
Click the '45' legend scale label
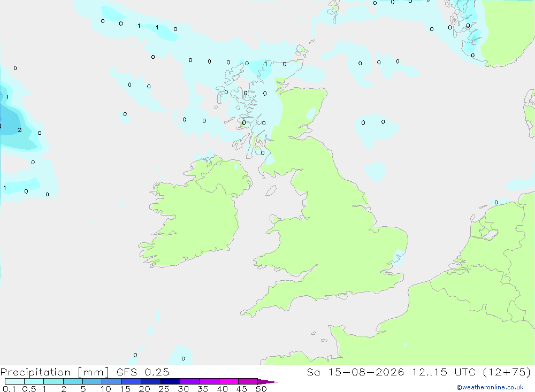[242, 389]
